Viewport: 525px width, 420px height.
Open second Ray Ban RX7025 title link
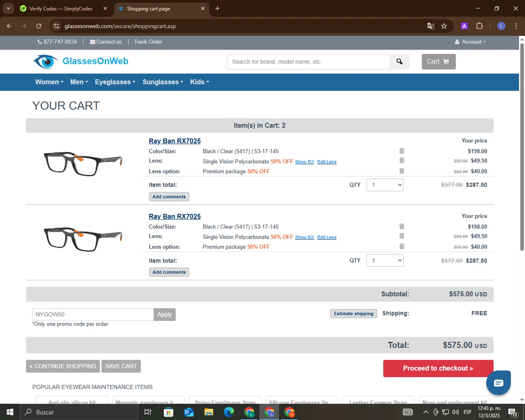coord(175,217)
